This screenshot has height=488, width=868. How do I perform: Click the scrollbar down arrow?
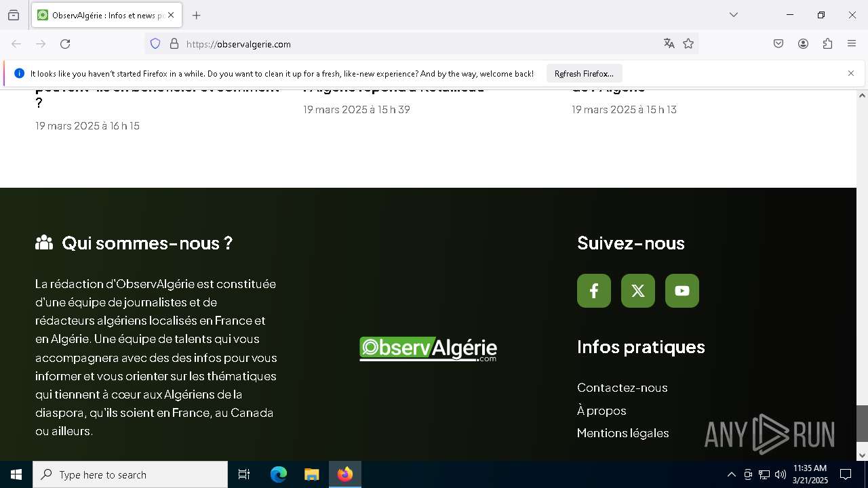(862, 455)
